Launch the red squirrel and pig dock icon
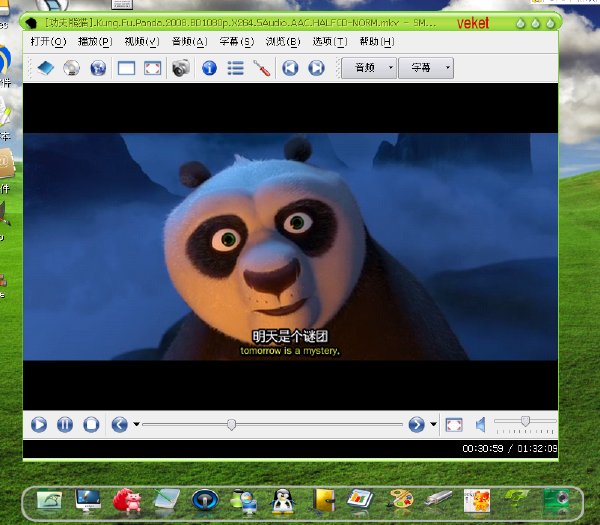Screen dimensions: 600x525 point(127,501)
